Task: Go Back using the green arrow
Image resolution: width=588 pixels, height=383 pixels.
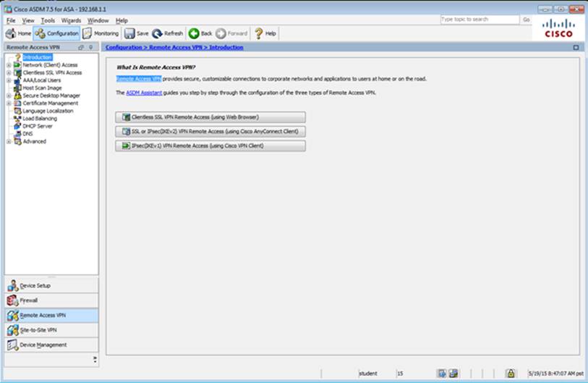Action: 200,33
